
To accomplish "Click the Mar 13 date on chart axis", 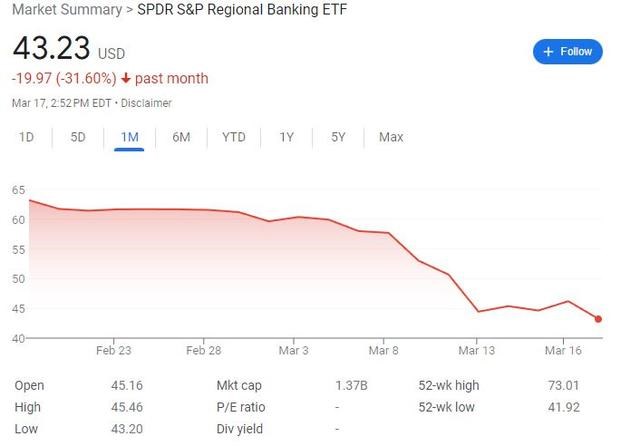I will coord(477,350).
